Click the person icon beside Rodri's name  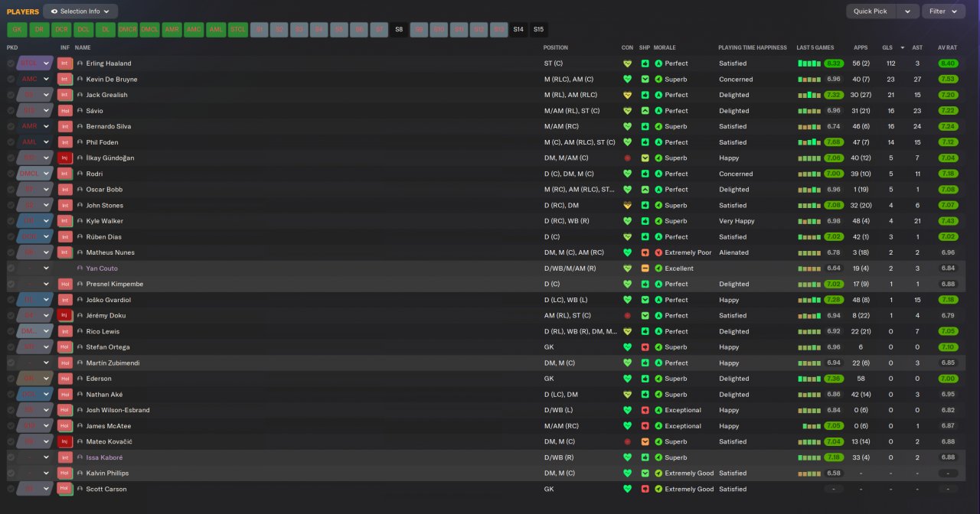(x=80, y=174)
